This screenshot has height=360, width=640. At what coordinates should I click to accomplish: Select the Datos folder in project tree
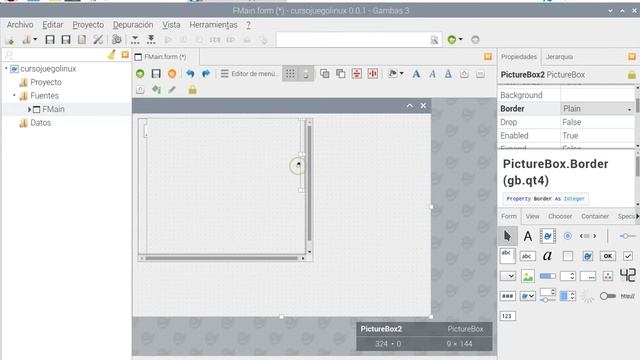pos(40,123)
